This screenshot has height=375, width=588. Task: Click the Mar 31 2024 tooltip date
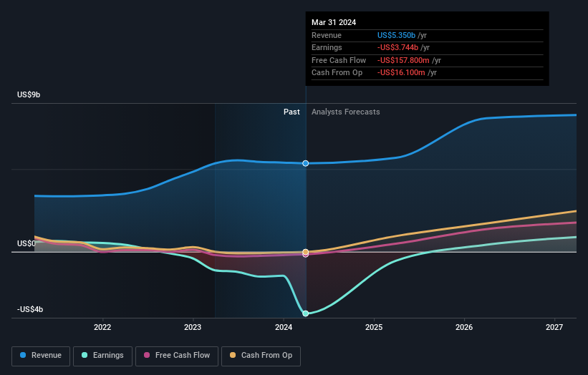click(x=334, y=22)
